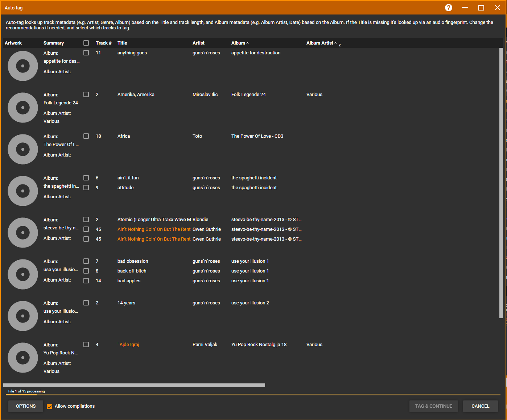The width and height of the screenshot is (507, 420).
Task: Sort by the Track # column header
Action: click(103, 43)
